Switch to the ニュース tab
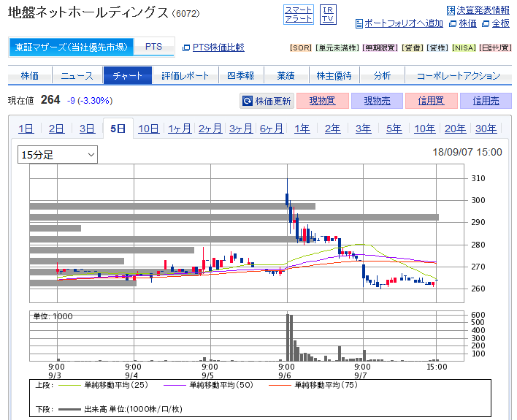517x420 pixels. tap(77, 76)
